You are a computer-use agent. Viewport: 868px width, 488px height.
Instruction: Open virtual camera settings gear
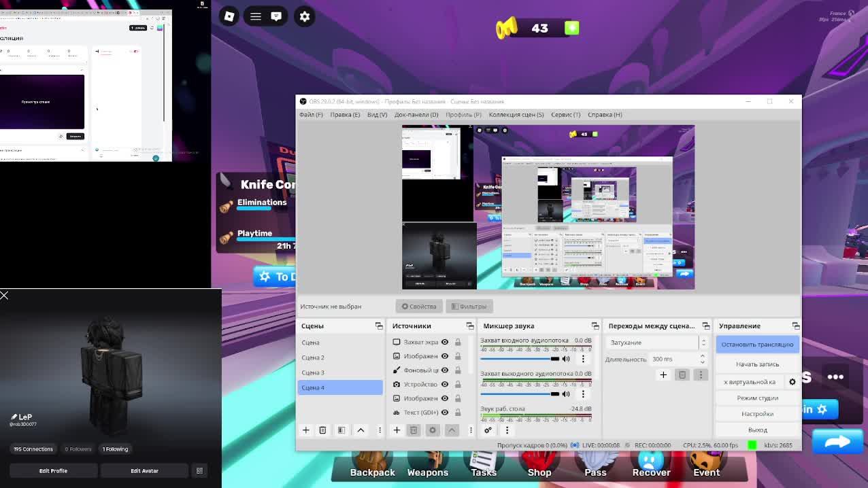click(x=792, y=382)
